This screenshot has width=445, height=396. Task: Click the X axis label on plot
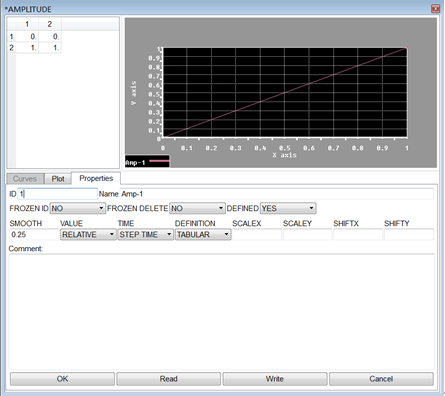(x=284, y=155)
